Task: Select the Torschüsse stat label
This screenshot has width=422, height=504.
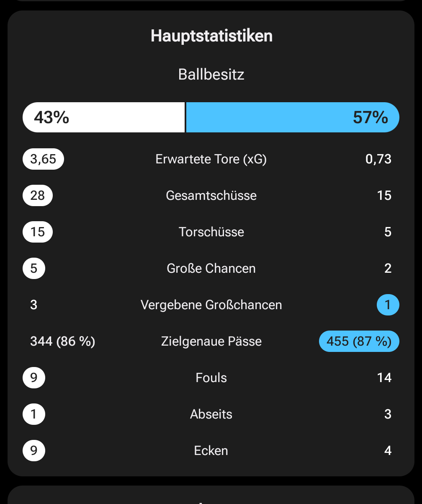Action: 211,232
